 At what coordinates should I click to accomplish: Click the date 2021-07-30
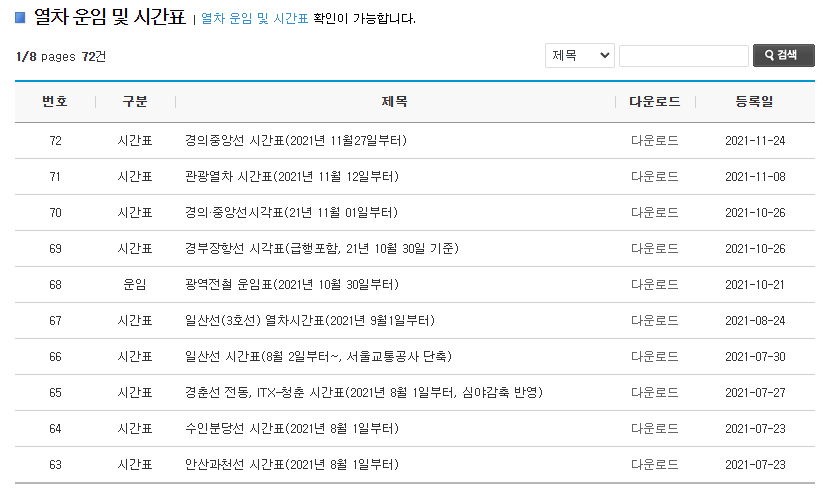755,356
